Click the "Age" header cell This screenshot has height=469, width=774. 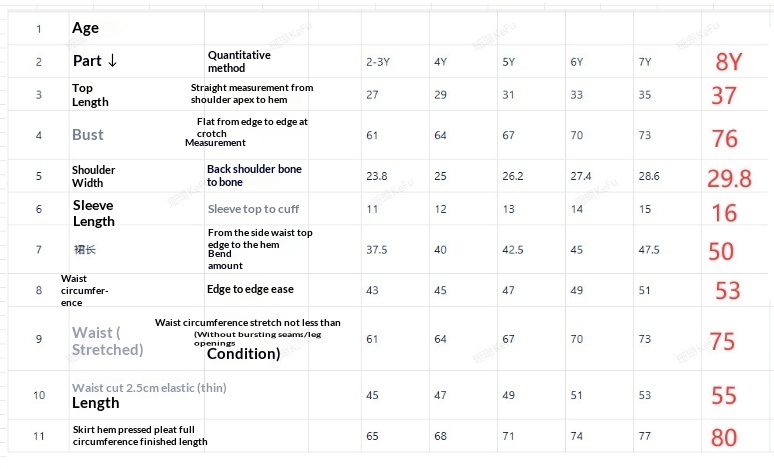click(x=85, y=29)
